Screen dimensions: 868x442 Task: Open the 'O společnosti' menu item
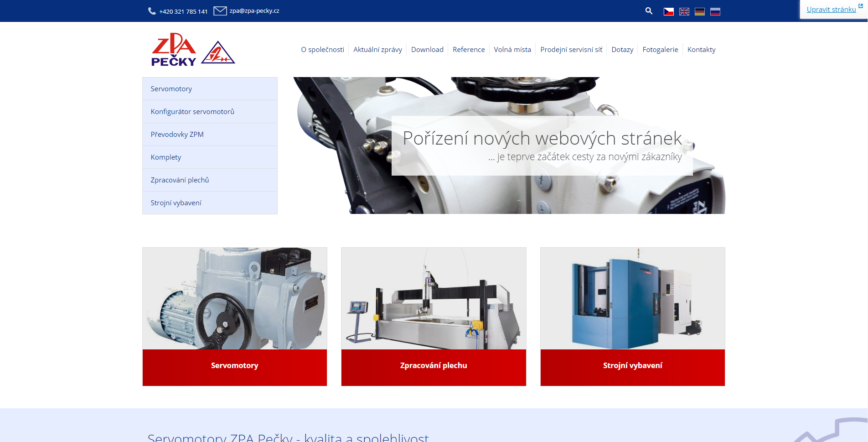coord(322,50)
